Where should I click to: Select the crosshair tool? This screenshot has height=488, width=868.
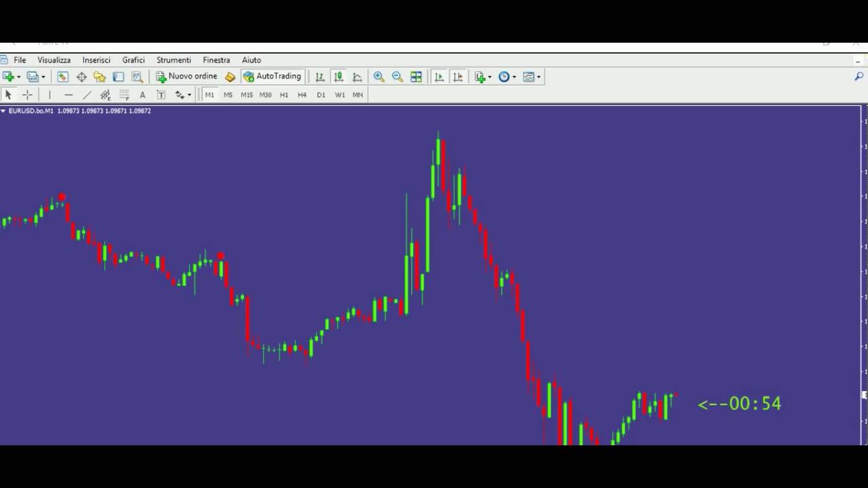[27, 95]
